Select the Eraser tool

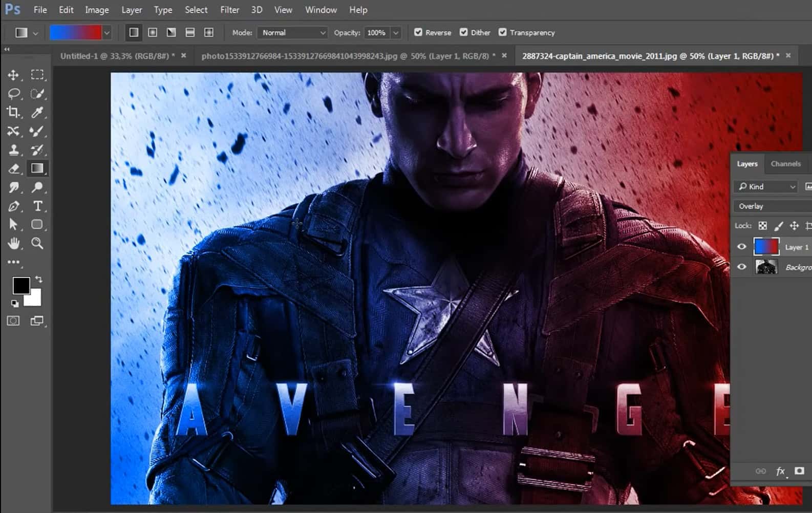tap(13, 168)
